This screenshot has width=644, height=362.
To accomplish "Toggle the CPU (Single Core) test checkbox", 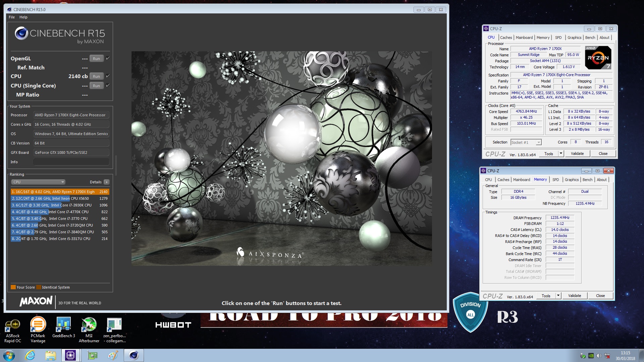I will [108, 85].
